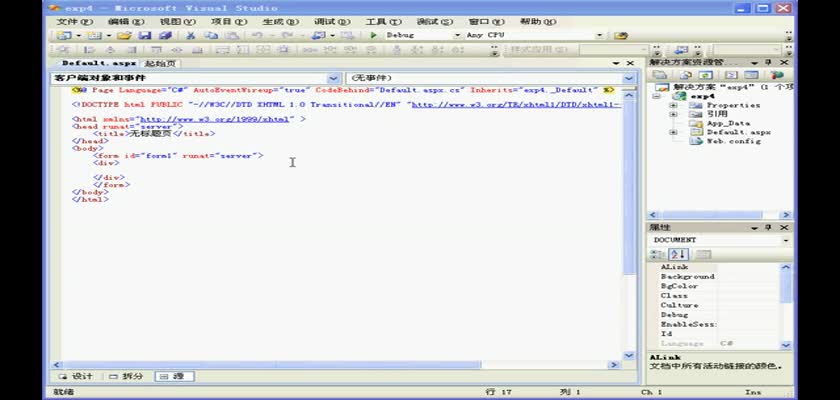Switch to Source view (源)
The width and height of the screenshot is (840, 400).
coord(172,376)
